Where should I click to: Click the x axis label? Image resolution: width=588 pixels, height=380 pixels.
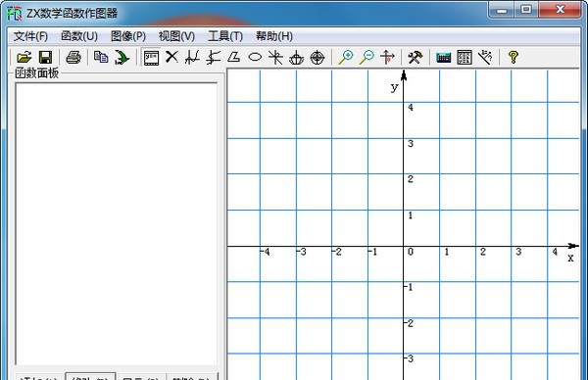570,258
